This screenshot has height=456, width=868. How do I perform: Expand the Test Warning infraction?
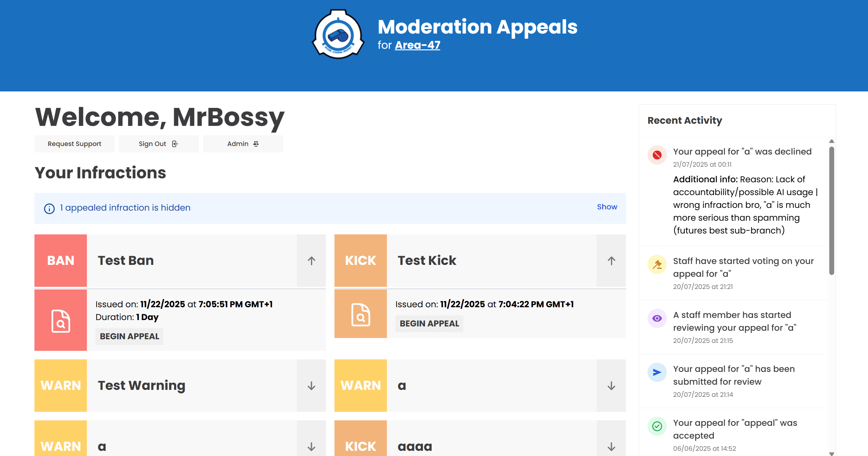(311, 386)
